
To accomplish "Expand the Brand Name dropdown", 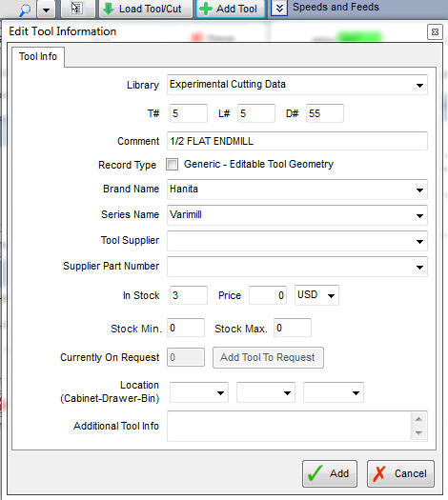I will coord(297,190).
